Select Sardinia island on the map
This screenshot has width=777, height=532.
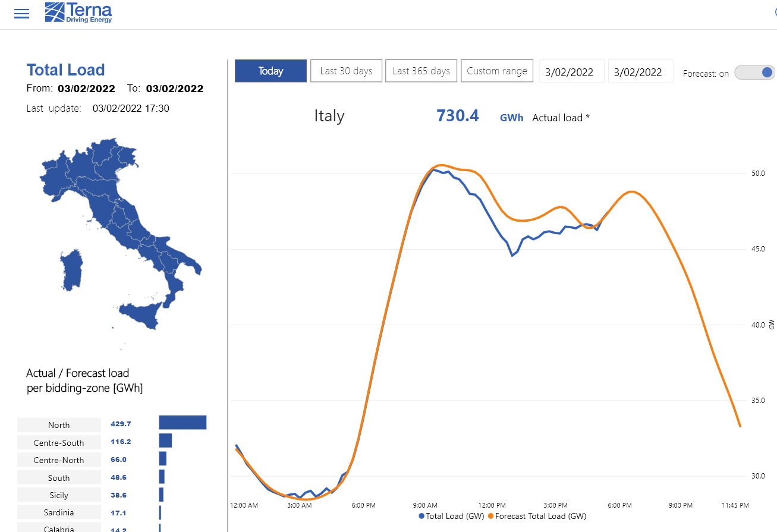pos(71,270)
